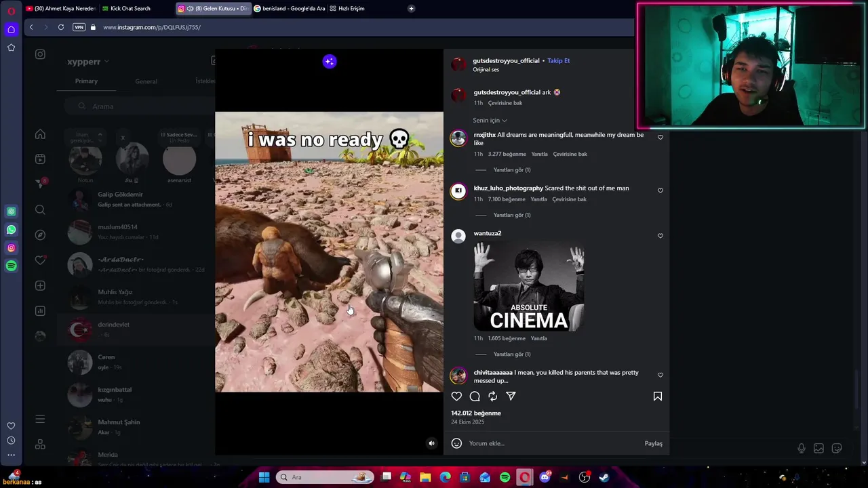Click the Instagram URL in the address bar
Image resolution: width=868 pixels, height=488 pixels.
pyautogui.click(x=152, y=27)
